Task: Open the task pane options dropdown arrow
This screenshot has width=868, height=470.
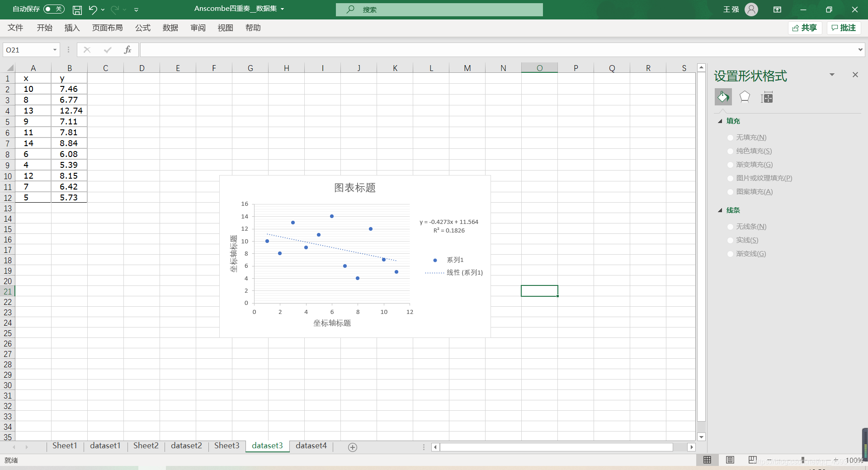Action: pyautogui.click(x=832, y=75)
